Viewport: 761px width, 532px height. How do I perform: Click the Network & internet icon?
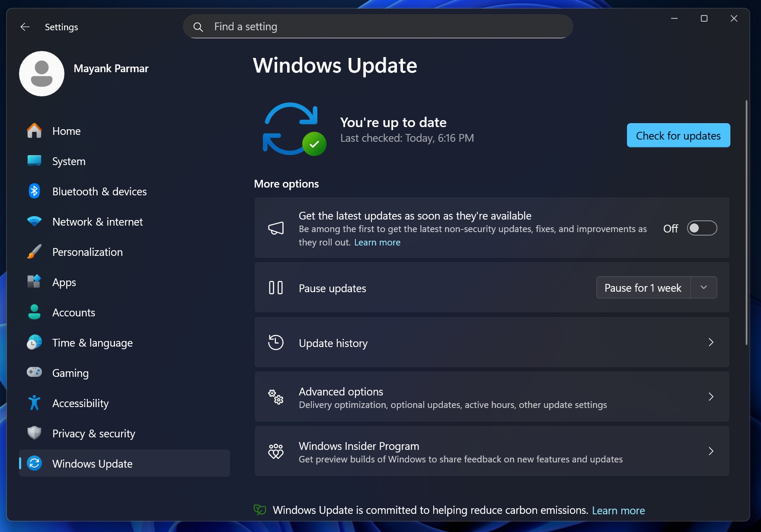tap(34, 221)
